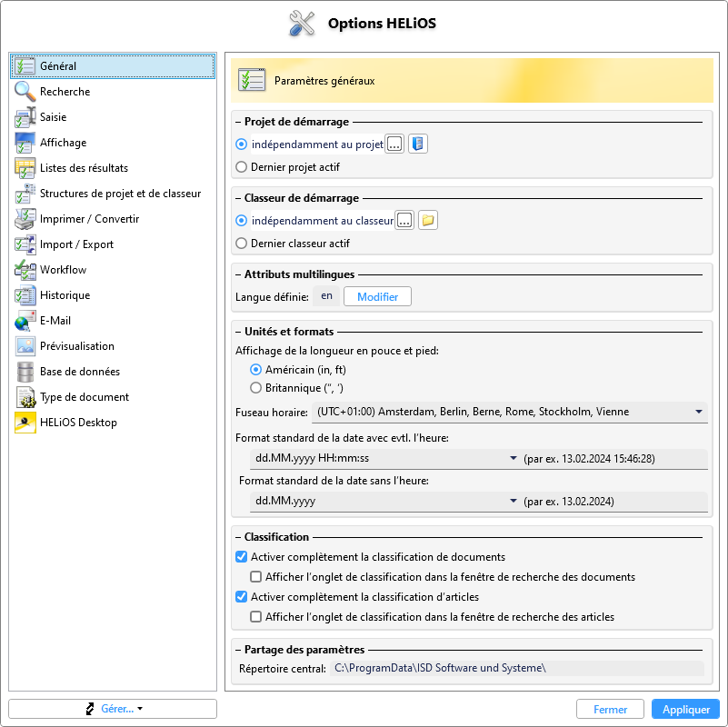Click the Import / Export icon

click(x=25, y=244)
